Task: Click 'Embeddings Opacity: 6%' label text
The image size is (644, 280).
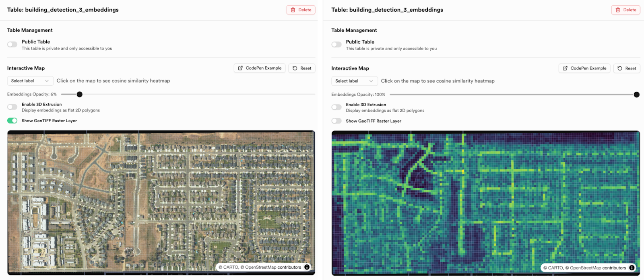Action: pyautogui.click(x=32, y=95)
